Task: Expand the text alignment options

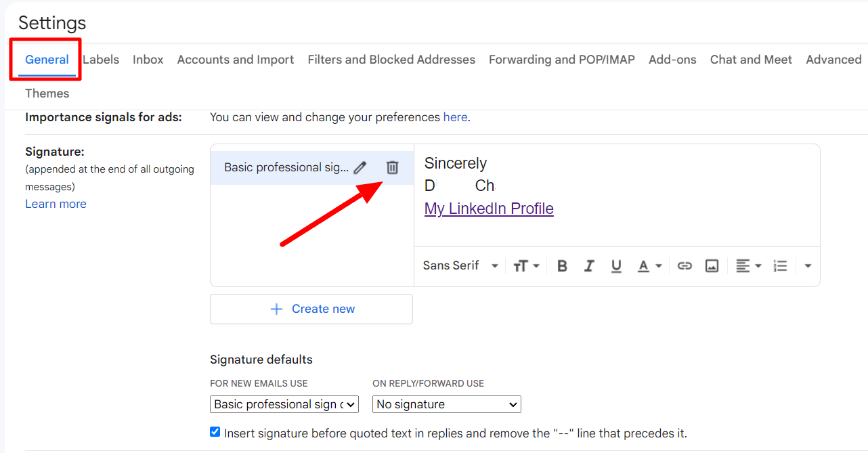Action: [749, 266]
